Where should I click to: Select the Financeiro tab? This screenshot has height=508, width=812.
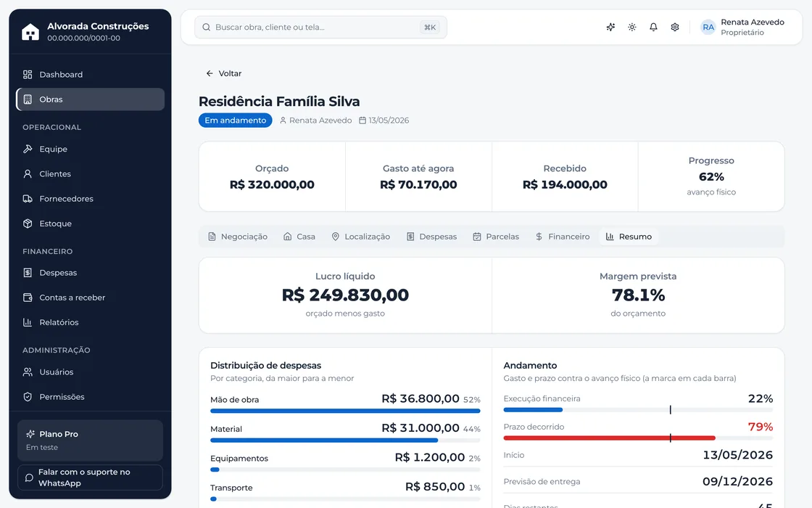click(563, 237)
